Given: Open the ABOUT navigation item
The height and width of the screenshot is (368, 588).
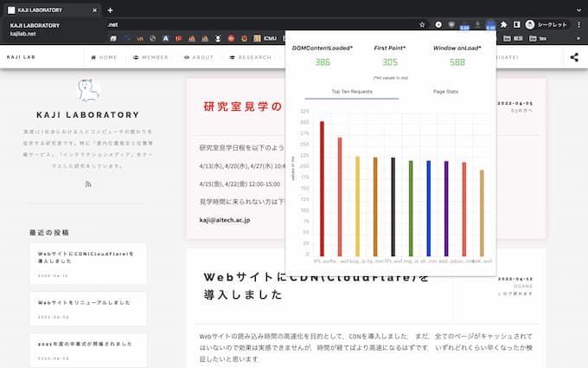Looking at the screenshot, I should (199, 57).
